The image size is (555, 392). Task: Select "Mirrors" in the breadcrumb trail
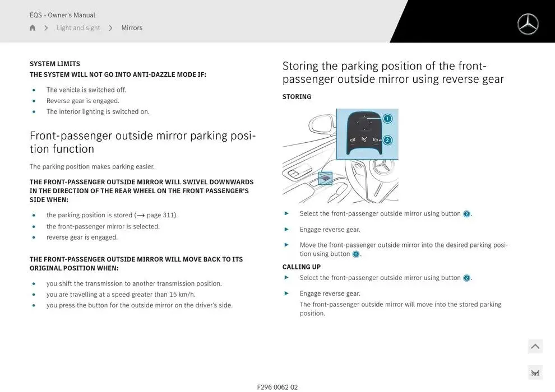(x=132, y=27)
